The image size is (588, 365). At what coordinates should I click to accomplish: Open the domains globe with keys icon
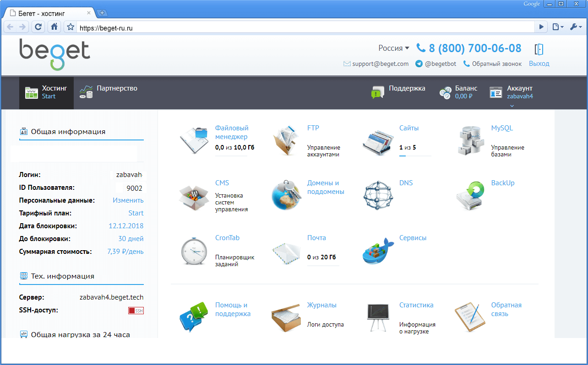(x=287, y=194)
